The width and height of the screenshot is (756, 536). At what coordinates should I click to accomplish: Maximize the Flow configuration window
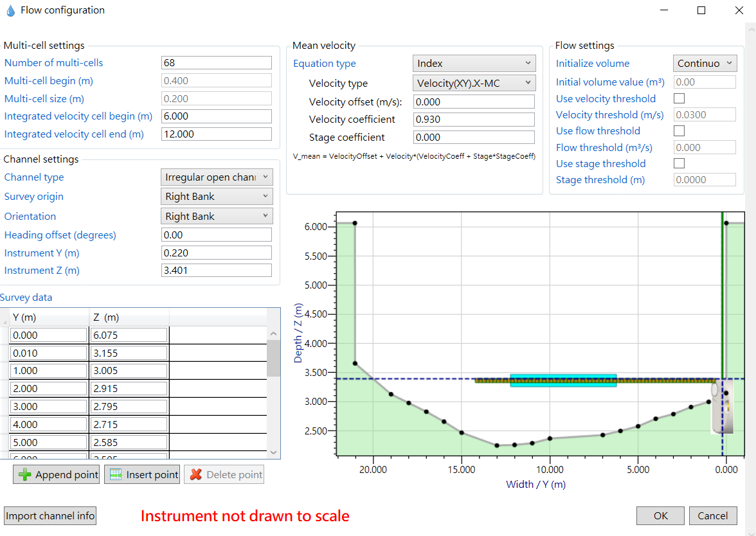(701, 10)
